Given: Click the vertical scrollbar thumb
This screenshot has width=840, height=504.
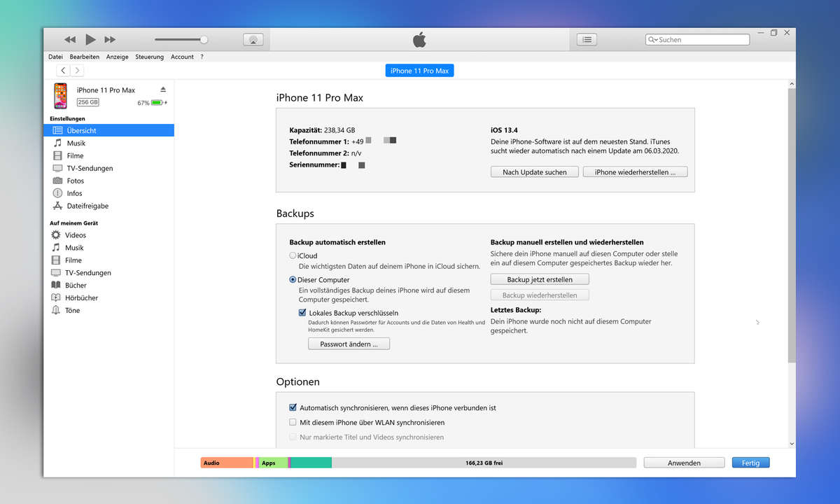Looking at the screenshot, I should [792, 224].
